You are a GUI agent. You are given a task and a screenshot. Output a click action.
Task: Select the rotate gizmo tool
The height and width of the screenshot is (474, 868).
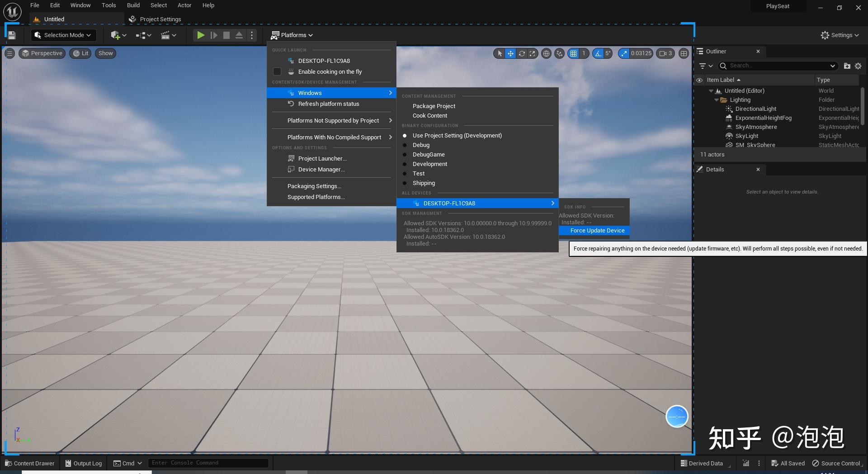(522, 53)
